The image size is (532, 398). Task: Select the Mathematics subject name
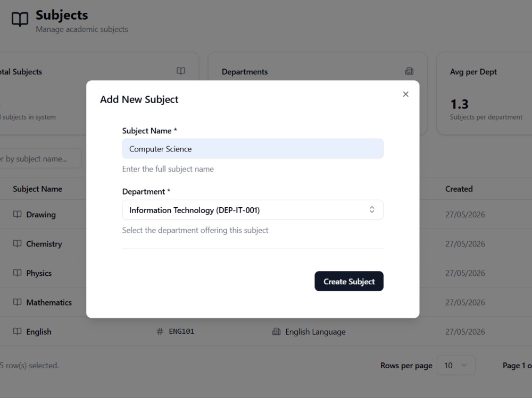49,302
